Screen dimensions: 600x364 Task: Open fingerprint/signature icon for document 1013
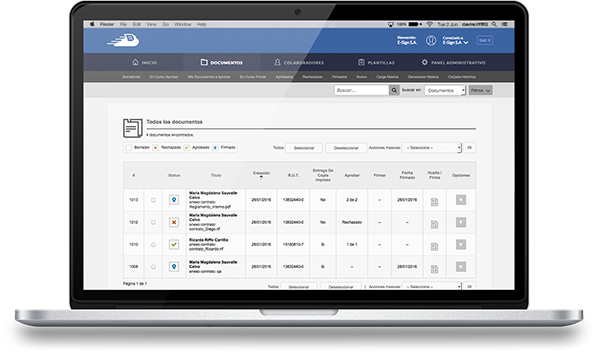click(x=434, y=202)
